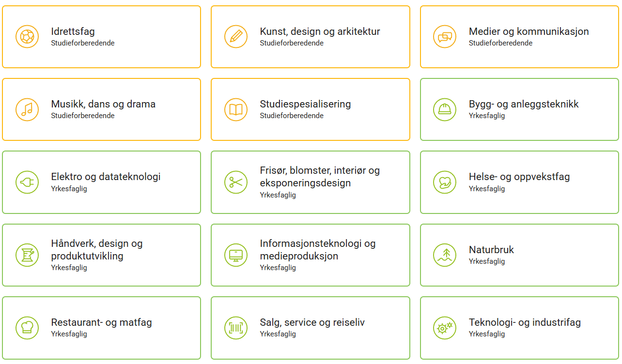Click the pencil icon for Kunst, design og arkitektur

point(236,37)
